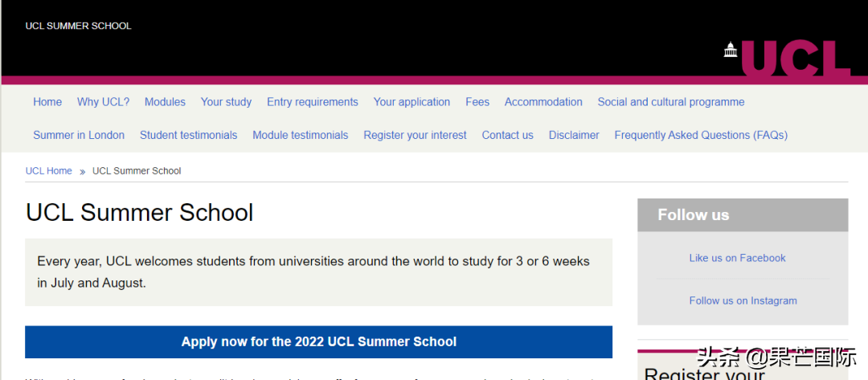
Task: Go to the Home menu item
Action: 47,102
